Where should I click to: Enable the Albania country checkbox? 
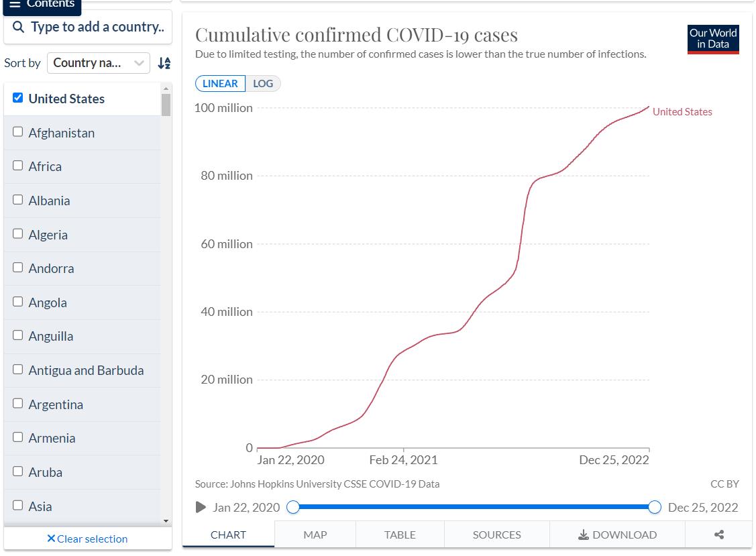point(18,200)
